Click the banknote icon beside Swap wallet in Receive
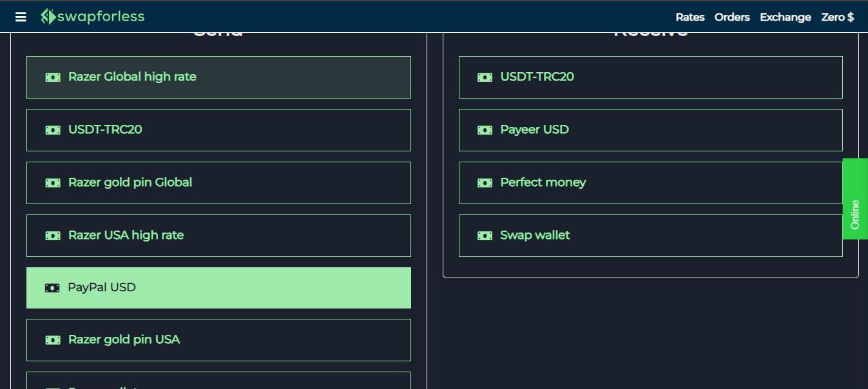This screenshot has width=868, height=389. pyautogui.click(x=484, y=235)
